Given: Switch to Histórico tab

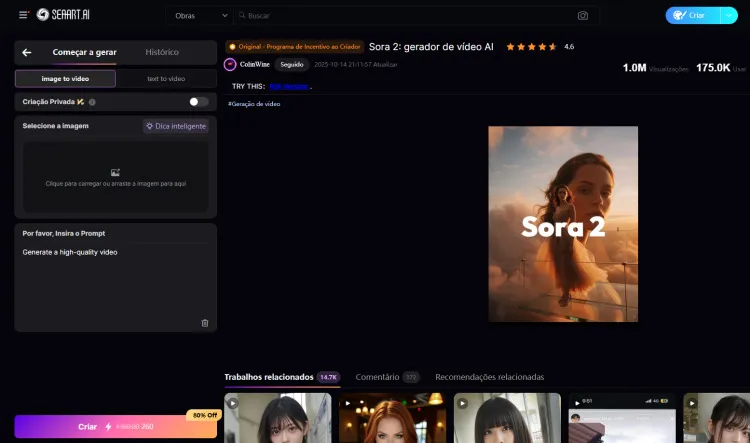Looking at the screenshot, I should tap(162, 52).
